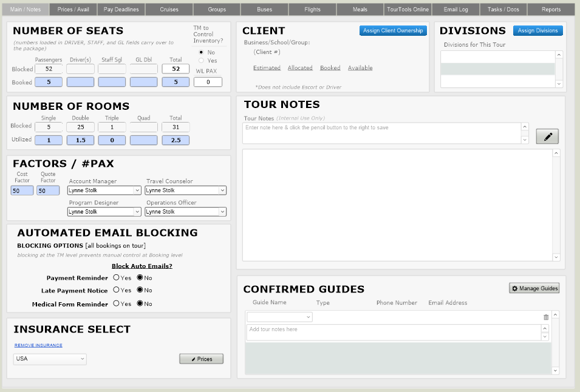Open the Meals tab

click(360, 10)
